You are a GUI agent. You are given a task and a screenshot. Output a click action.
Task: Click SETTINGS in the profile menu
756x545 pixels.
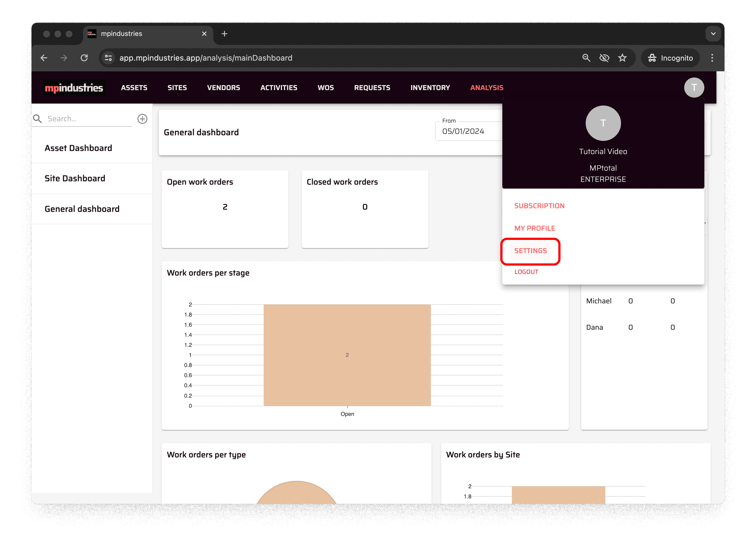click(530, 251)
